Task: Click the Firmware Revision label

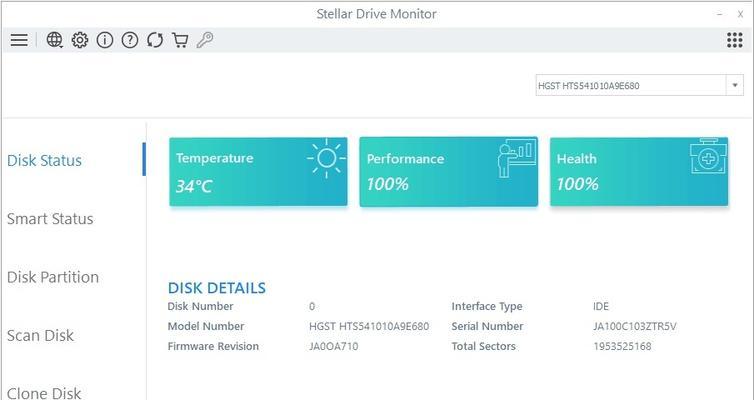Action: pyautogui.click(x=213, y=346)
